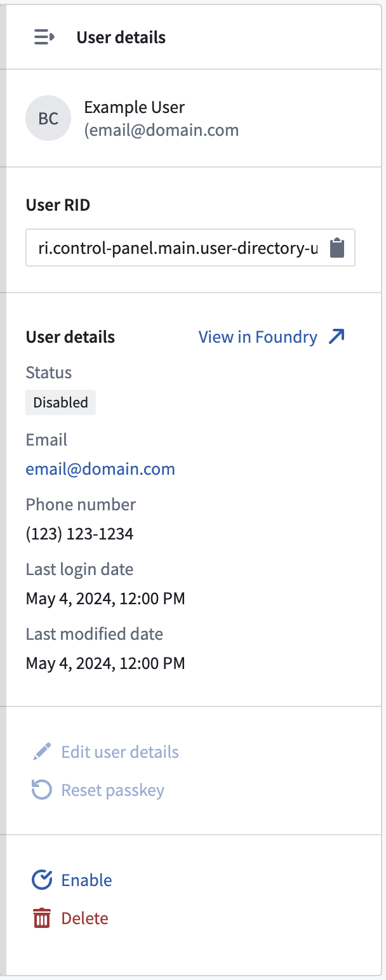This screenshot has width=386, height=980.
Task: Click into the User RID field
Action: (x=178, y=248)
